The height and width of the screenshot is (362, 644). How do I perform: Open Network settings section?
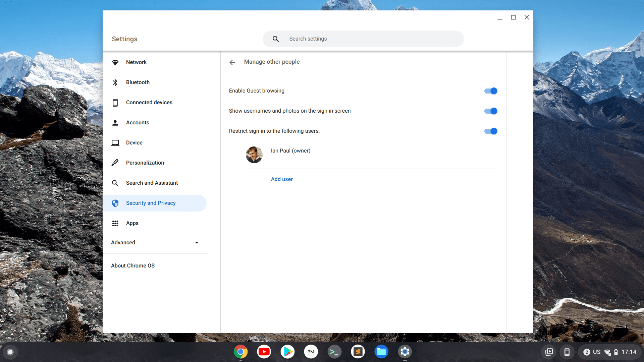pyautogui.click(x=155, y=62)
